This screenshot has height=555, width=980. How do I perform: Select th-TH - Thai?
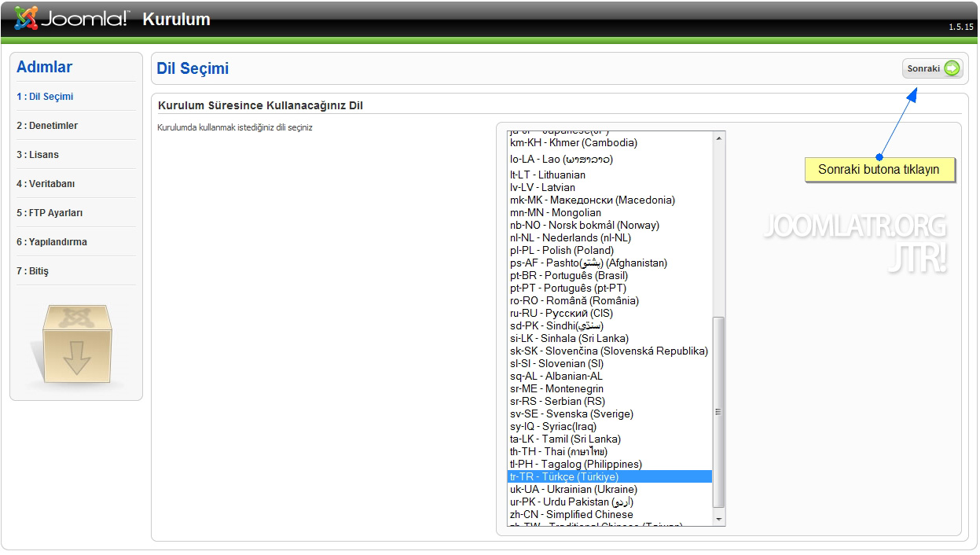pyautogui.click(x=610, y=451)
